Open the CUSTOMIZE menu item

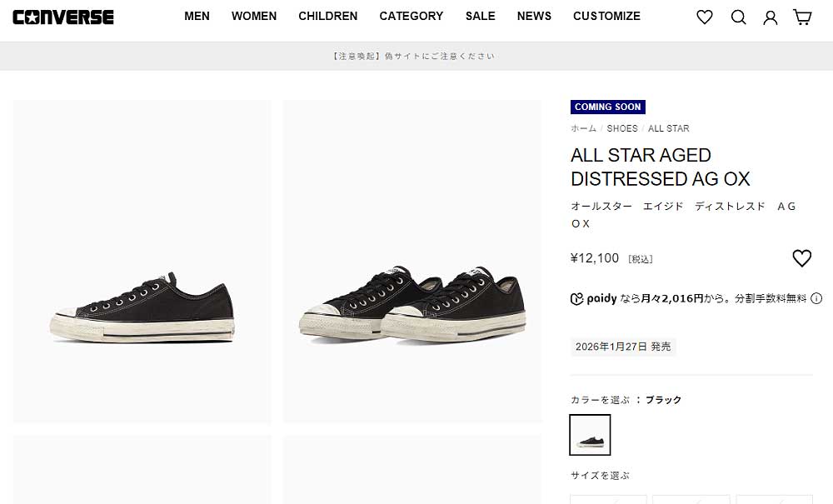pos(606,16)
